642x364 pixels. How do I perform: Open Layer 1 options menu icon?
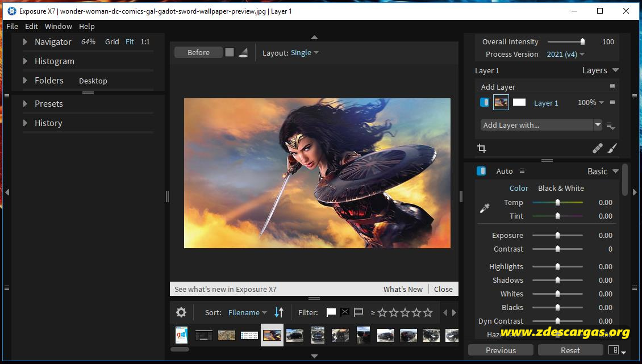point(612,102)
